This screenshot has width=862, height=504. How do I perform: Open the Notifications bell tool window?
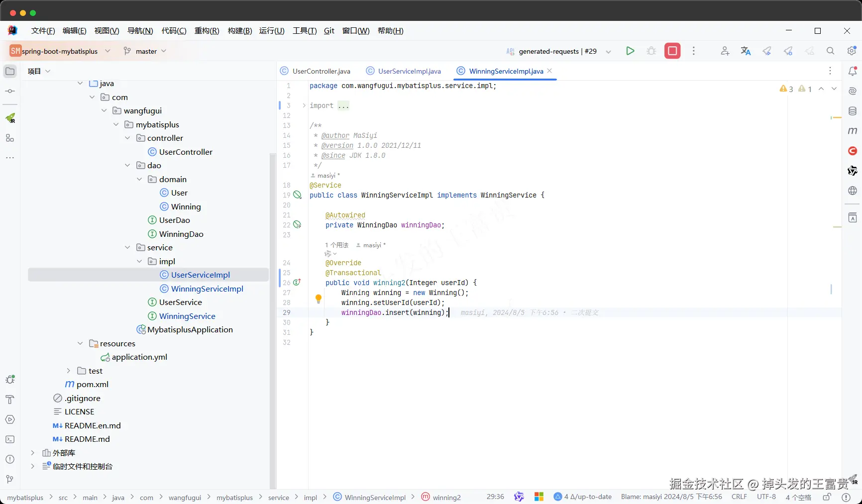[853, 71]
